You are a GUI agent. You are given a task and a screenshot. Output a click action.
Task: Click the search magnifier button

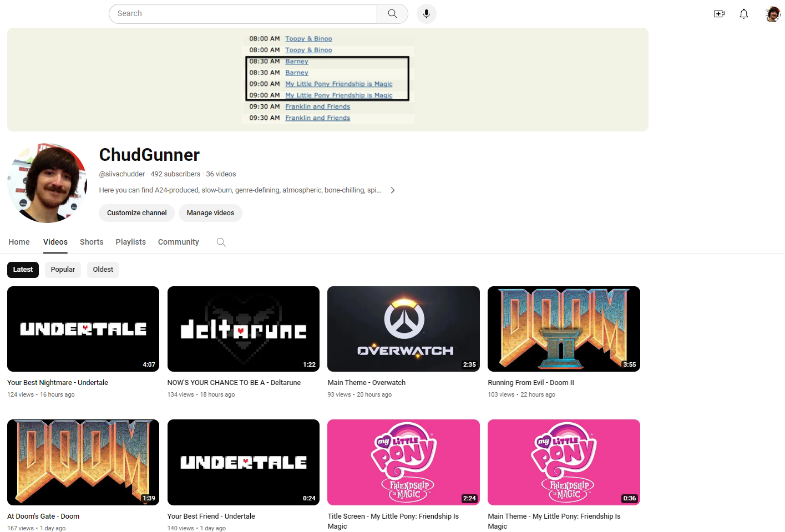tap(392, 14)
